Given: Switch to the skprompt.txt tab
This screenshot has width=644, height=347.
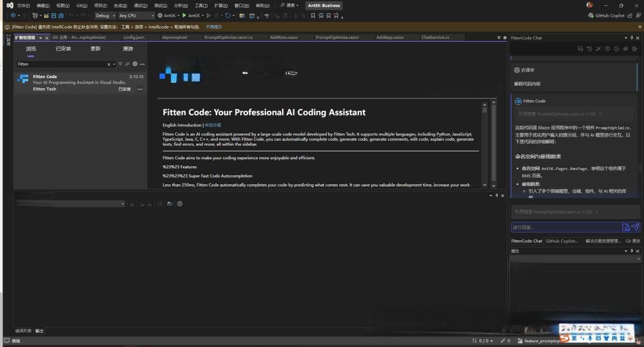Looking at the screenshot, I should (174, 38).
